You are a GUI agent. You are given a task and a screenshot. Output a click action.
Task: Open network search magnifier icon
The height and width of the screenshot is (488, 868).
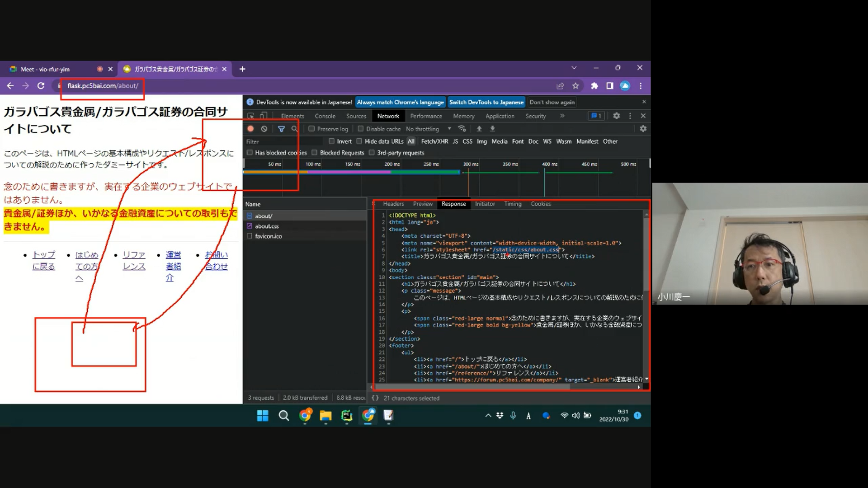point(294,129)
